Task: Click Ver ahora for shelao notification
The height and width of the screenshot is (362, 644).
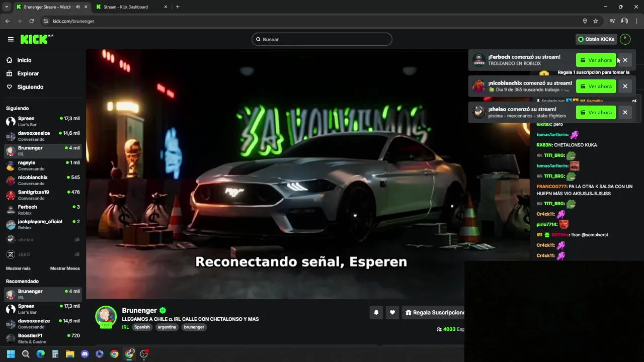Action: [596, 113]
